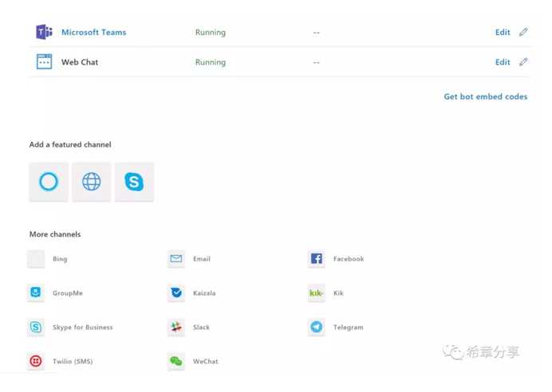Select the Web Chat channel name

(80, 62)
